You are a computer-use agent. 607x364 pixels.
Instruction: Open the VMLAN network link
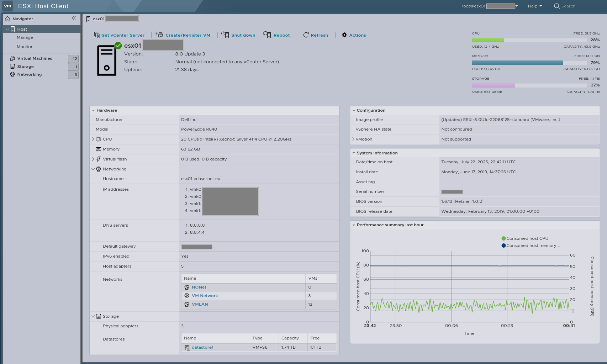pos(200,304)
